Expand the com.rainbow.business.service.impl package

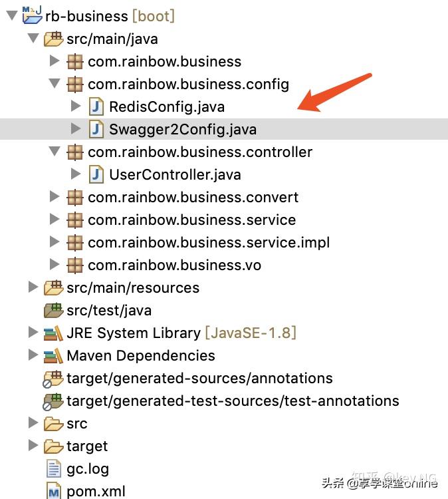point(55,242)
